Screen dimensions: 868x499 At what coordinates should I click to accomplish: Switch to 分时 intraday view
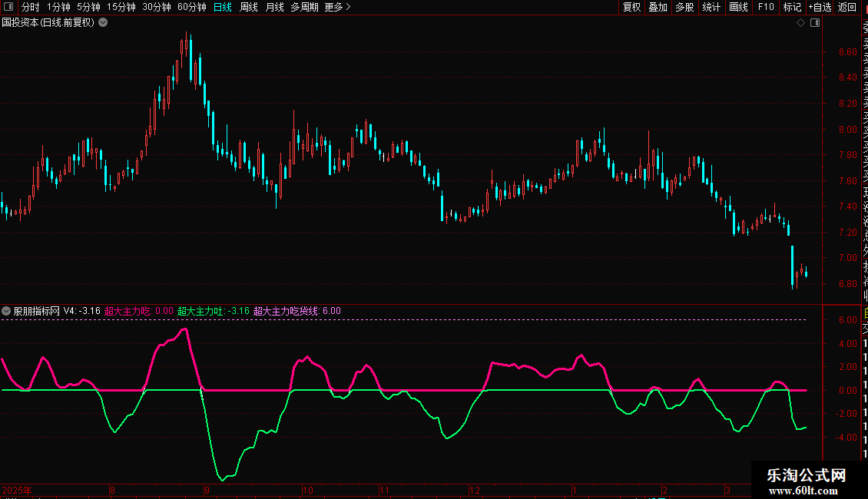point(30,7)
